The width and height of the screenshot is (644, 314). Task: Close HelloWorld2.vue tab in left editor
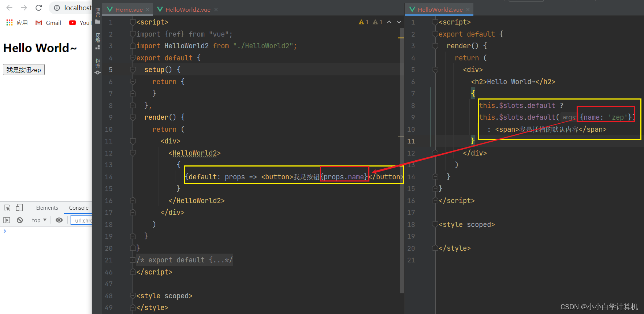pos(216,10)
